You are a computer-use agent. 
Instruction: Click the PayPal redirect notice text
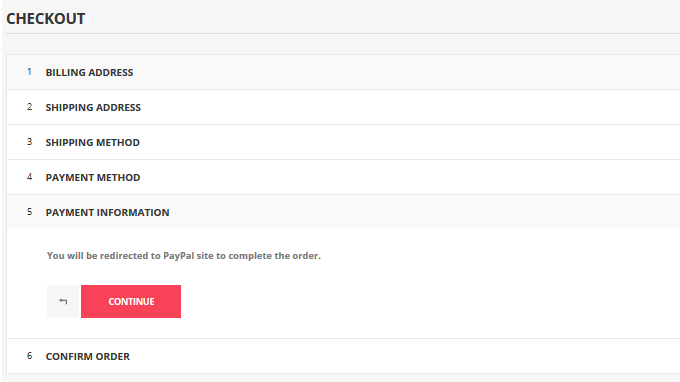pyautogui.click(x=184, y=256)
